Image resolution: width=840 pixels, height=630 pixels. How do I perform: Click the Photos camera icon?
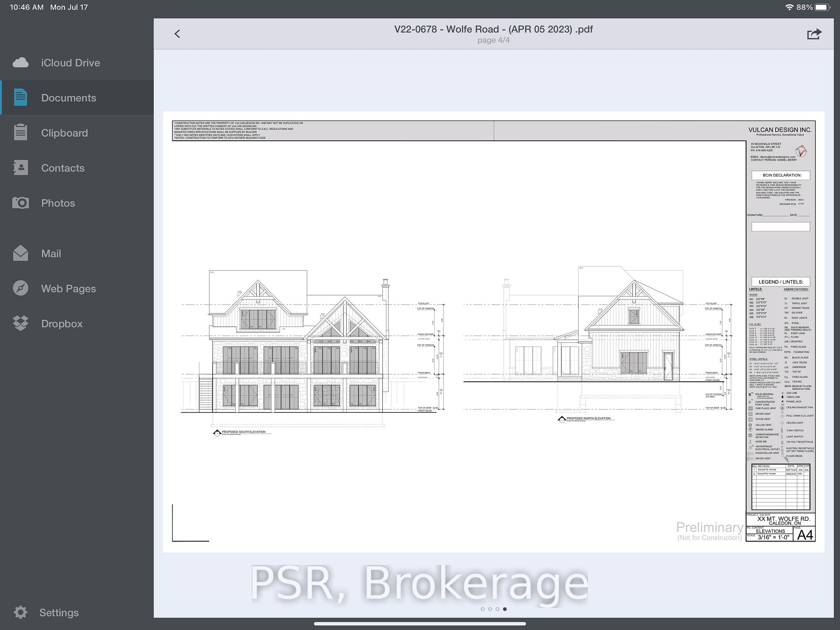[21, 203]
